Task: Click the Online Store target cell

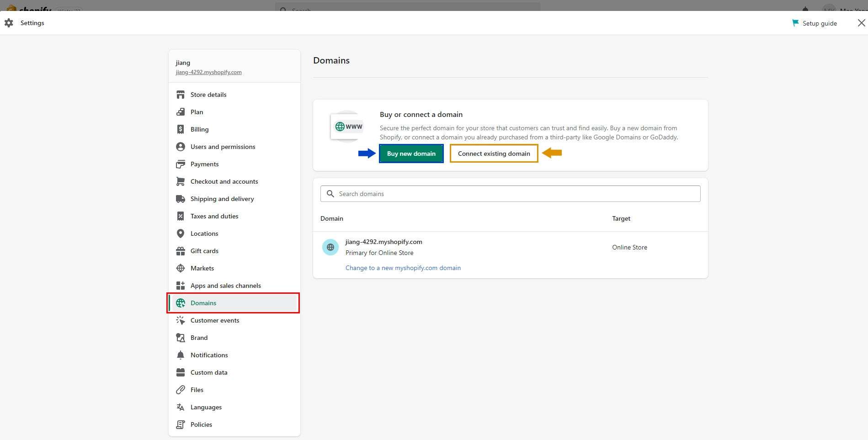Action: click(x=630, y=247)
